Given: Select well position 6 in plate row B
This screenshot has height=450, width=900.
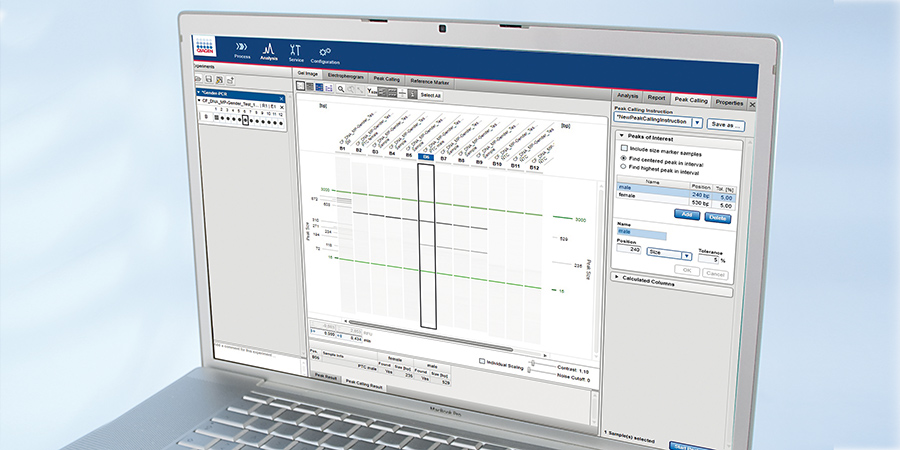Looking at the screenshot, I should pyautogui.click(x=246, y=120).
